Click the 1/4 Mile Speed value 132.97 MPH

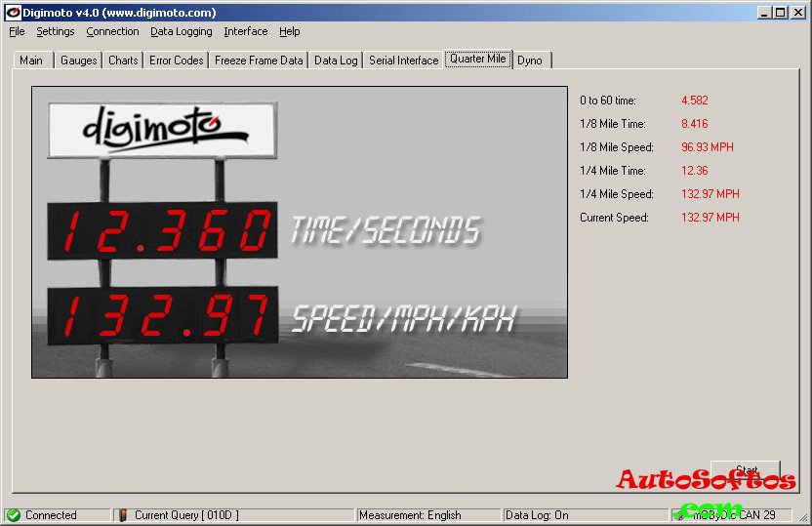(710, 194)
